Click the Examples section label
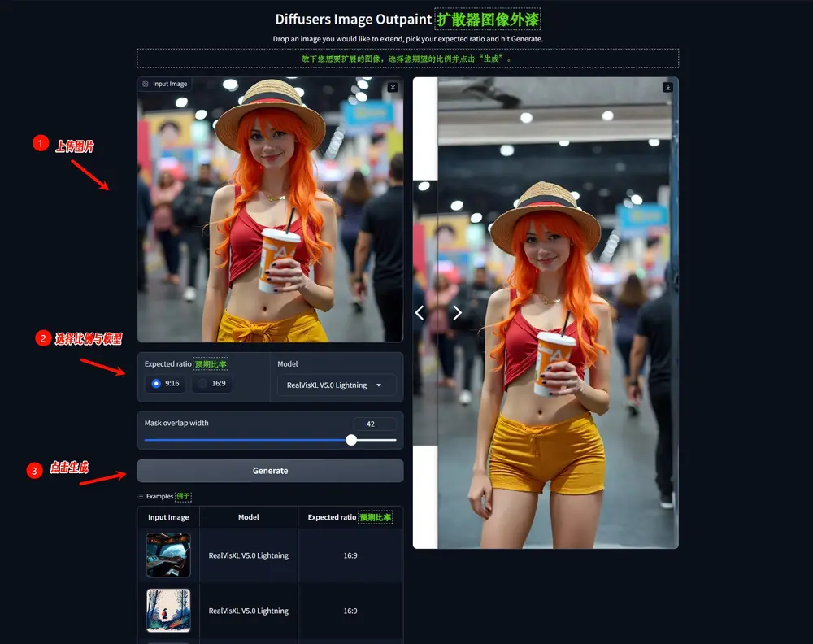Viewport: 813px width, 644px height. pyautogui.click(x=159, y=496)
